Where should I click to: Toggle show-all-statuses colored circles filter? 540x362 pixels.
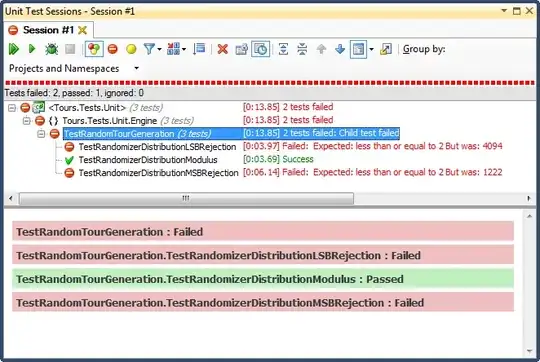coord(94,49)
